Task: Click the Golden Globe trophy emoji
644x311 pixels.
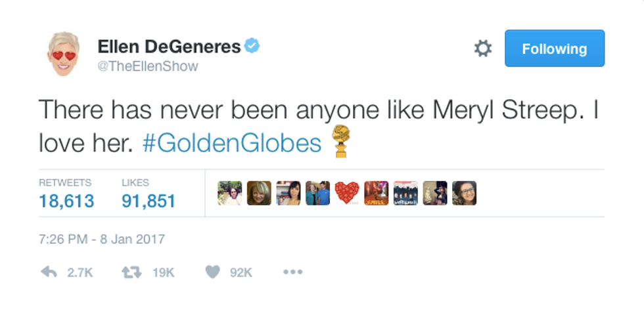Action: point(340,140)
